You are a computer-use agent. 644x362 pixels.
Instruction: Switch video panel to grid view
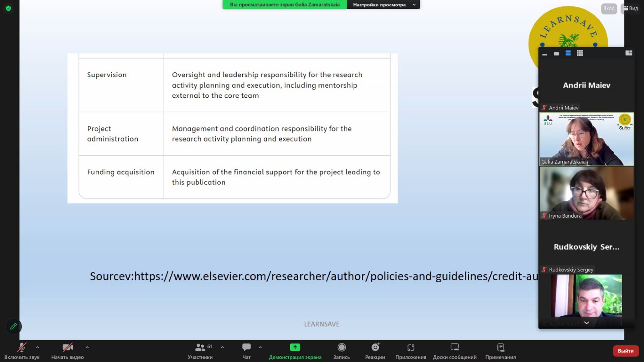click(580, 53)
